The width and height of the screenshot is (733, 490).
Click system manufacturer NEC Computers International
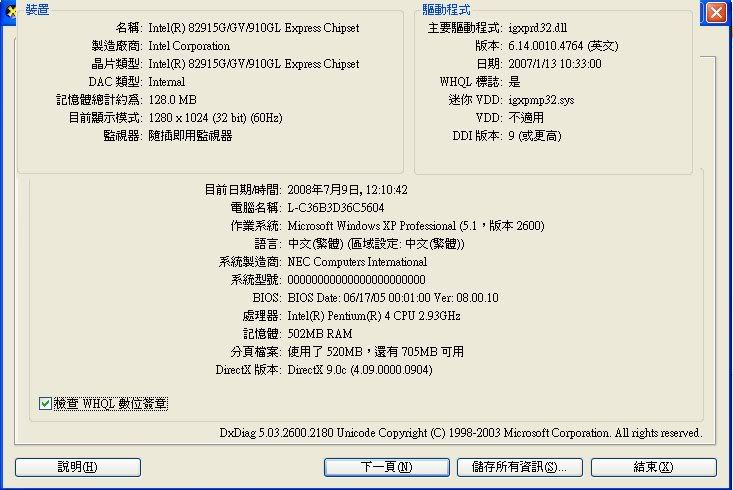(357, 262)
